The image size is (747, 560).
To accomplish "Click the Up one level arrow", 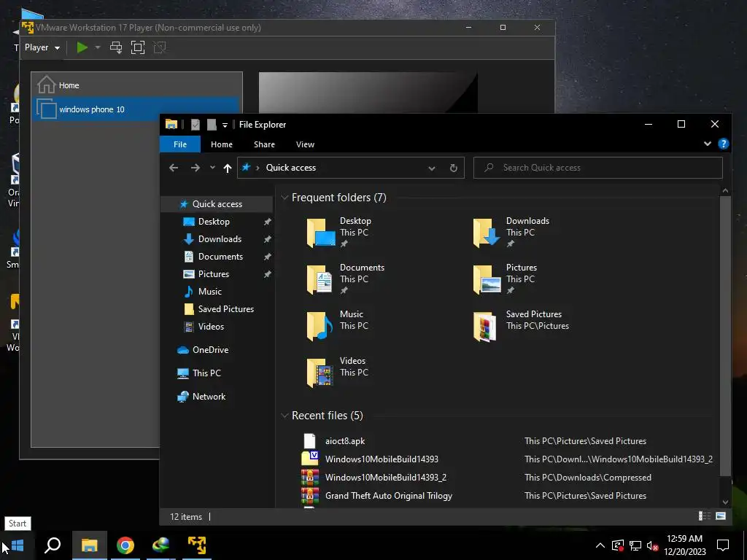I will click(228, 168).
